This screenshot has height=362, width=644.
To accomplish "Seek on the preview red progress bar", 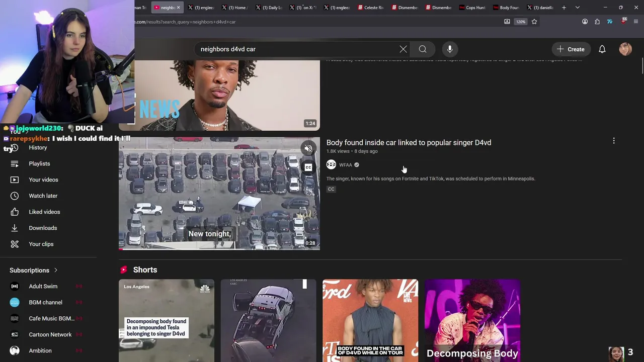I will (219, 249).
